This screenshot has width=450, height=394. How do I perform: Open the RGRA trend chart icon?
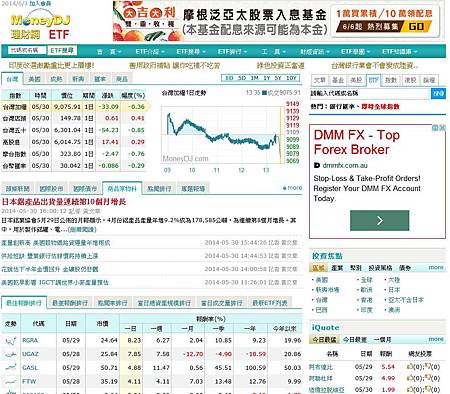coord(11,340)
